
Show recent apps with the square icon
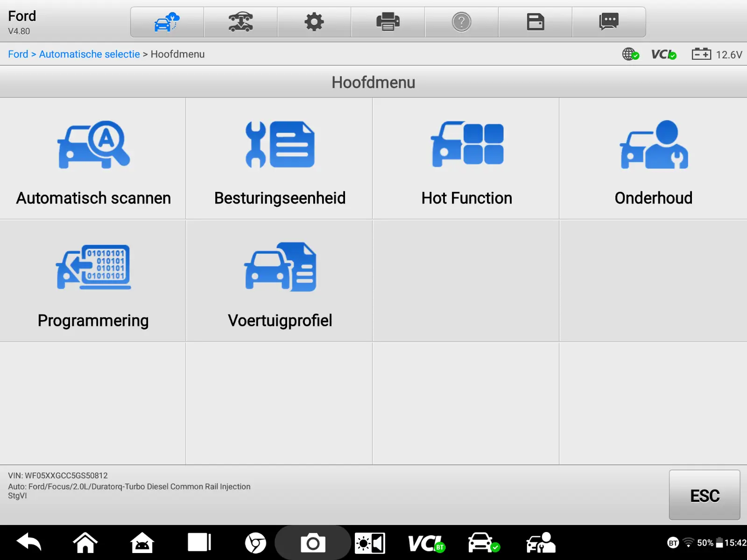click(x=199, y=543)
